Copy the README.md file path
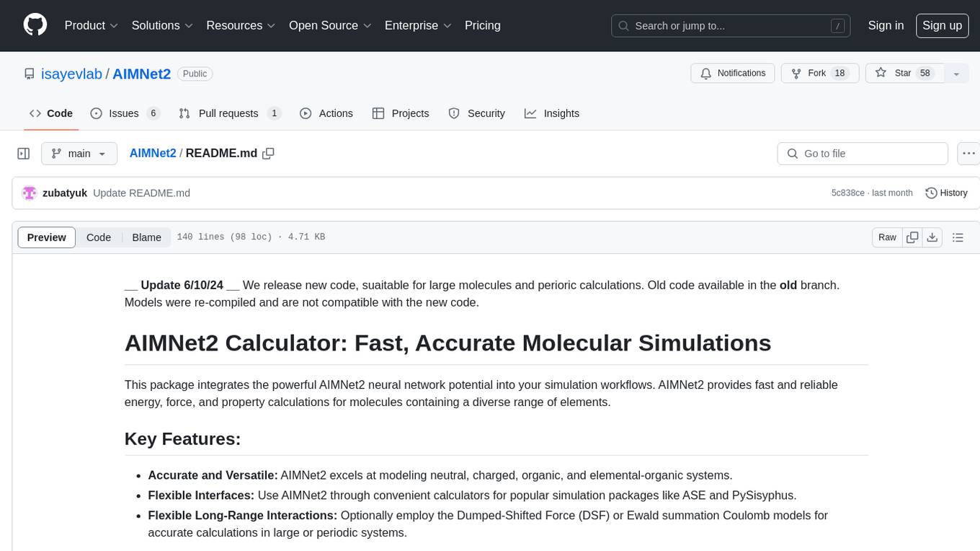Screen dimensions: 980x551 [x=269, y=153]
